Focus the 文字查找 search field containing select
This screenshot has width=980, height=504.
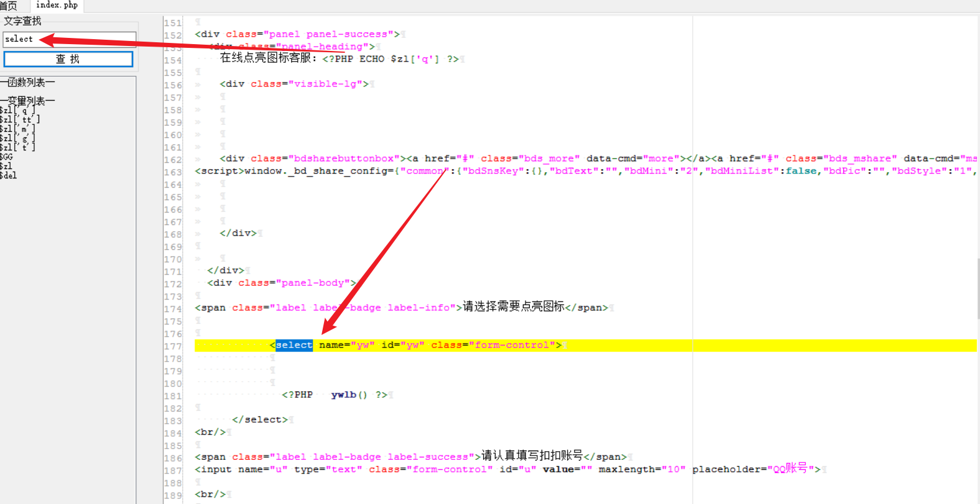coord(70,39)
